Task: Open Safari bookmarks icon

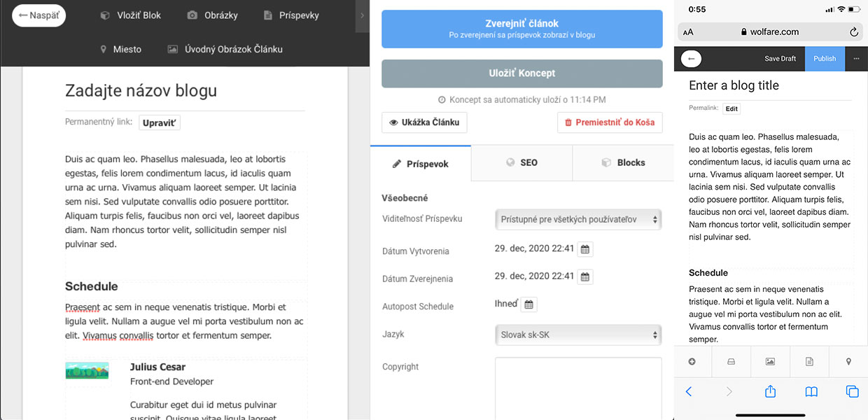Action: pos(811,392)
